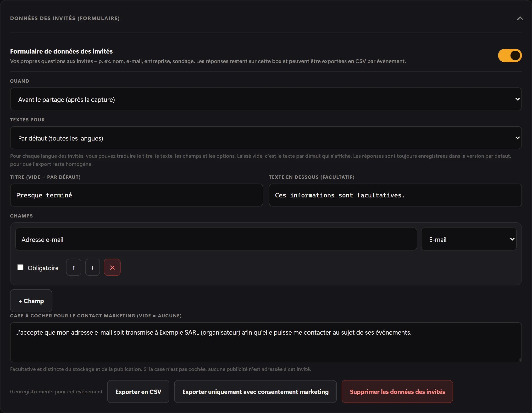532x413 pixels.
Task: Toggle the Formulaire de données des invités switch
Action: click(x=510, y=55)
